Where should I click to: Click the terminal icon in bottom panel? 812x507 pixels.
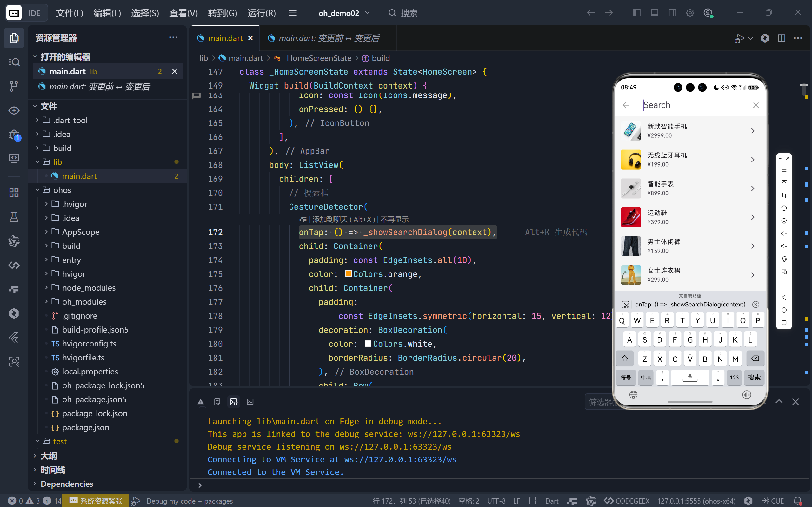pos(250,401)
